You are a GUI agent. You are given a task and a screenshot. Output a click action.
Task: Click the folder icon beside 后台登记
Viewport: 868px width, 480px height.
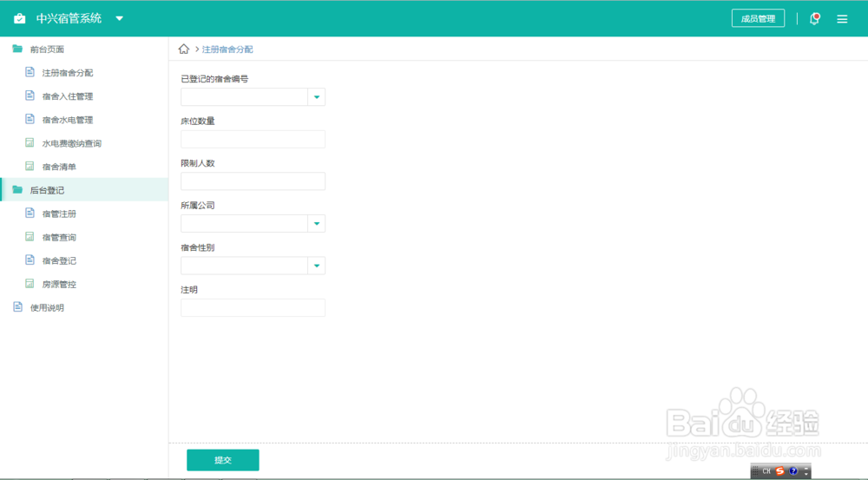point(17,190)
